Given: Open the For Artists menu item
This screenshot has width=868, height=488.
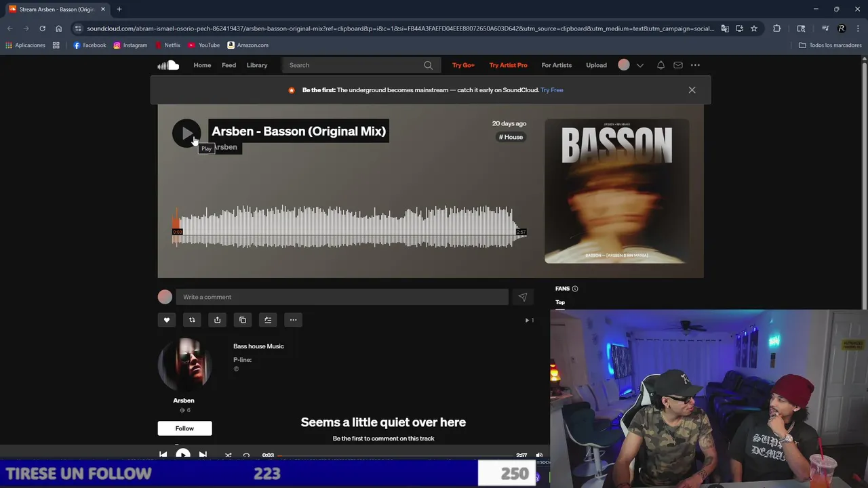Looking at the screenshot, I should point(557,65).
